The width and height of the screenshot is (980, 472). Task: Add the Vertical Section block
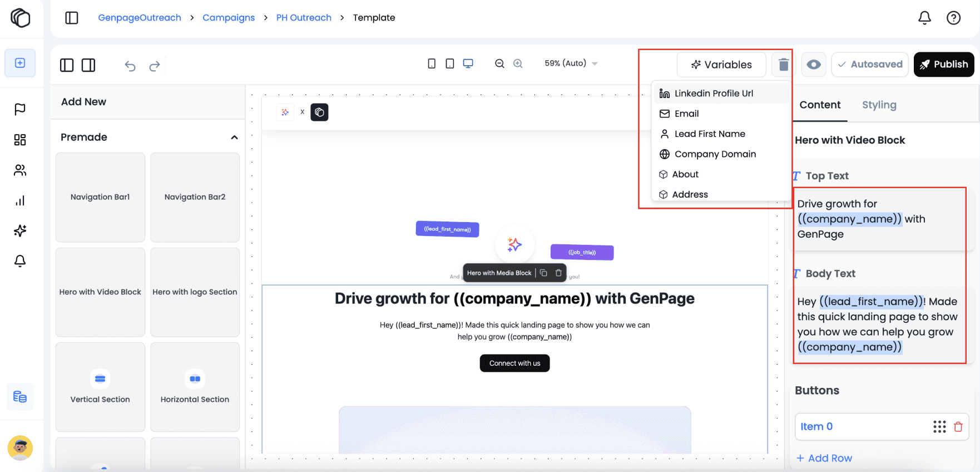click(100, 387)
